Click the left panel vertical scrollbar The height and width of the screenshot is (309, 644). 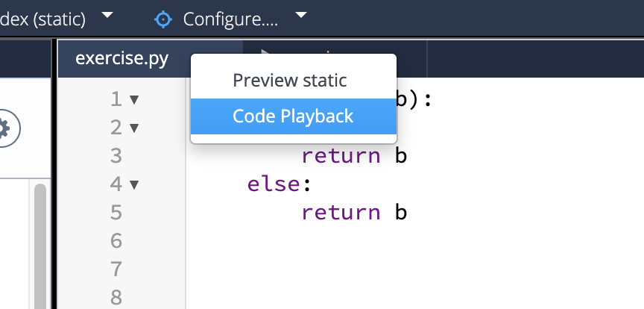pos(40,239)
